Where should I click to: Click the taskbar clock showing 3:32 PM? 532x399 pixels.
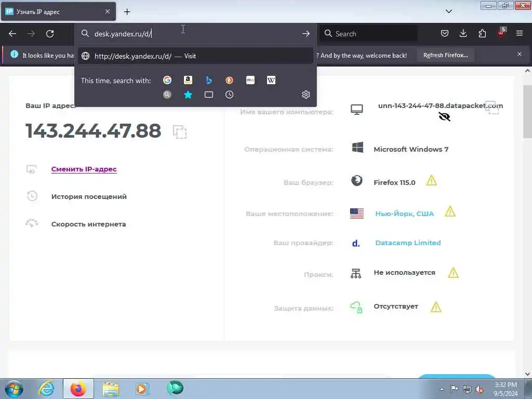pos(506,389)
